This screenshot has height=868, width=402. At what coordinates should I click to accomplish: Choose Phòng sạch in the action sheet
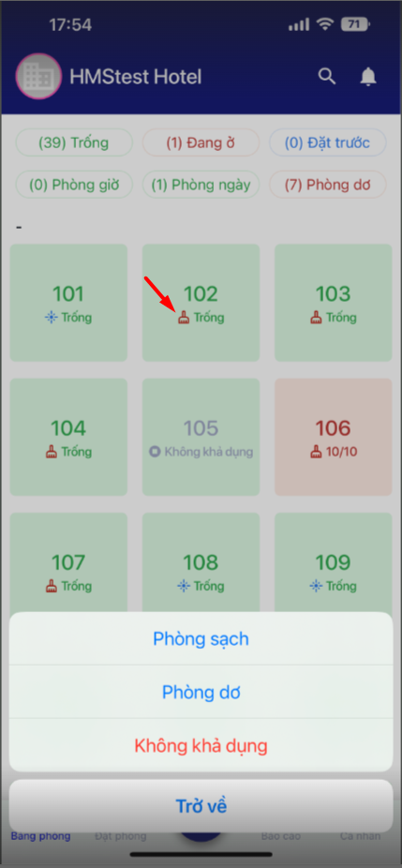coord(201,639)
